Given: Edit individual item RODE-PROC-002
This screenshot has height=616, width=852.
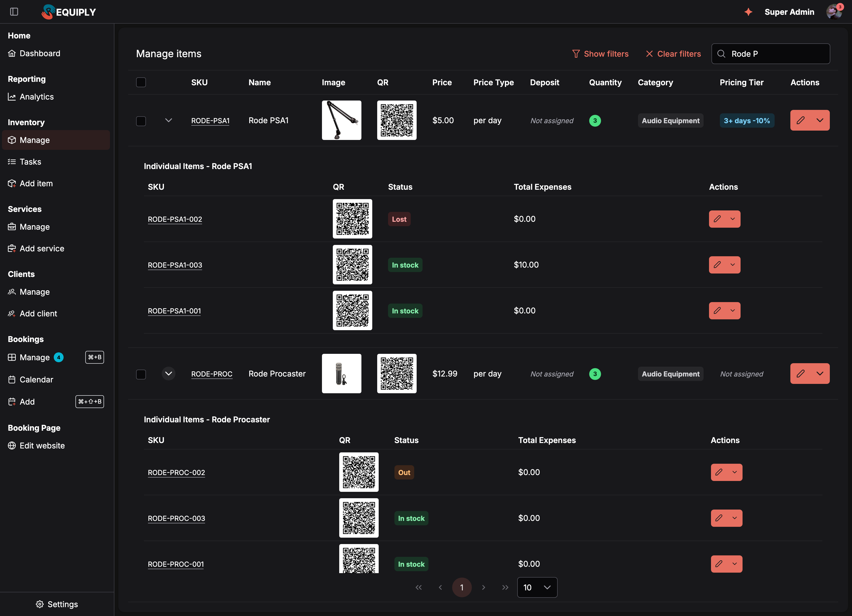Looking at the screenshot, I should (x=719, y=472).
